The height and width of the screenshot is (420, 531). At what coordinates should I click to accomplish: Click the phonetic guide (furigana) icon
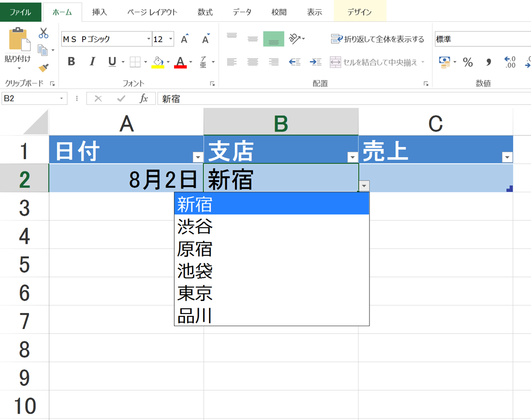[203, 62]
